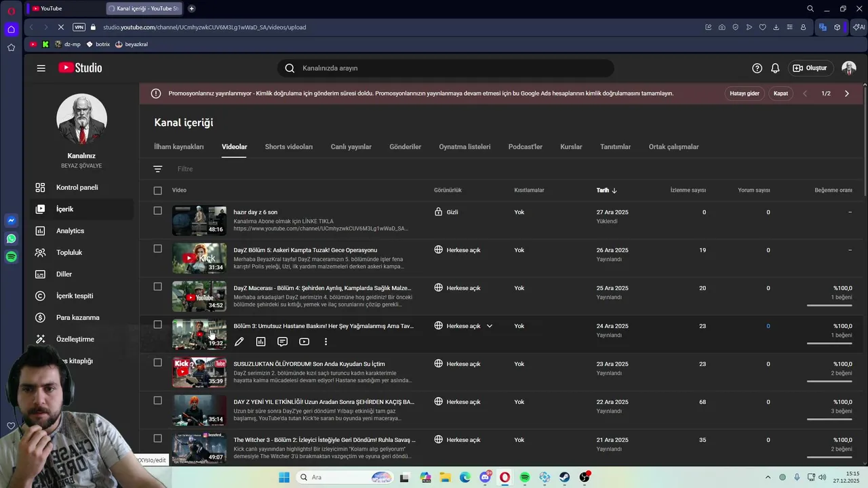The image size is (868, 488).
Task: Edit details pencil icon for Bölüm 3 video
Action: click(239, 342)
